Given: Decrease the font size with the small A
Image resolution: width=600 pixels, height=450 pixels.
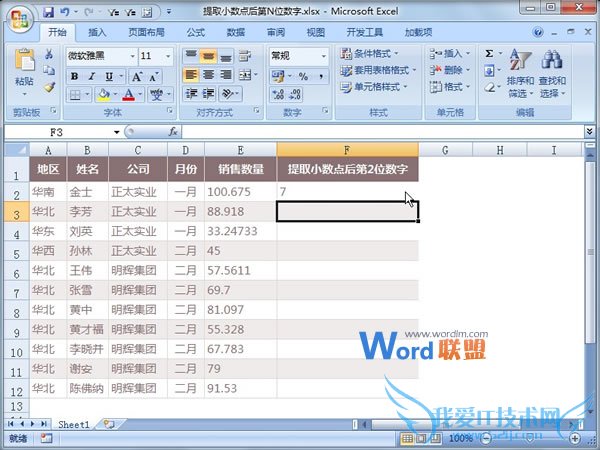Looking at the screenshot, I should coord(153,77).
